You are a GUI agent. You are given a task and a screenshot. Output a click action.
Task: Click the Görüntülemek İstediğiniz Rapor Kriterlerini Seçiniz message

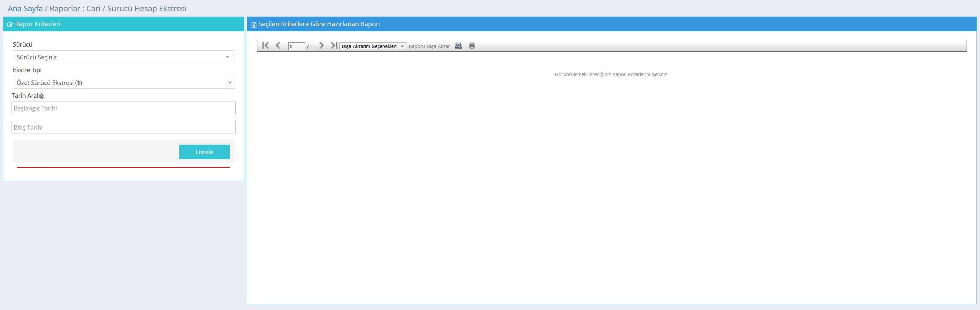(x=612, y=74)
